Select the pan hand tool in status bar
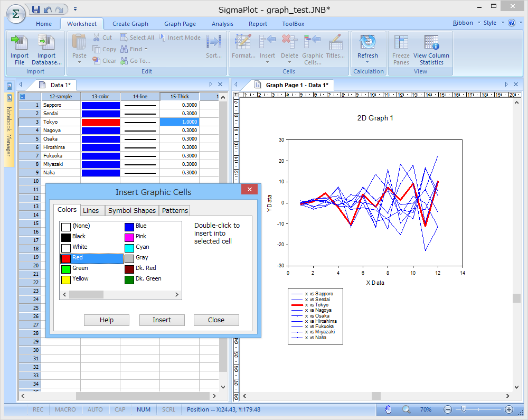 [x=389, y=409]
